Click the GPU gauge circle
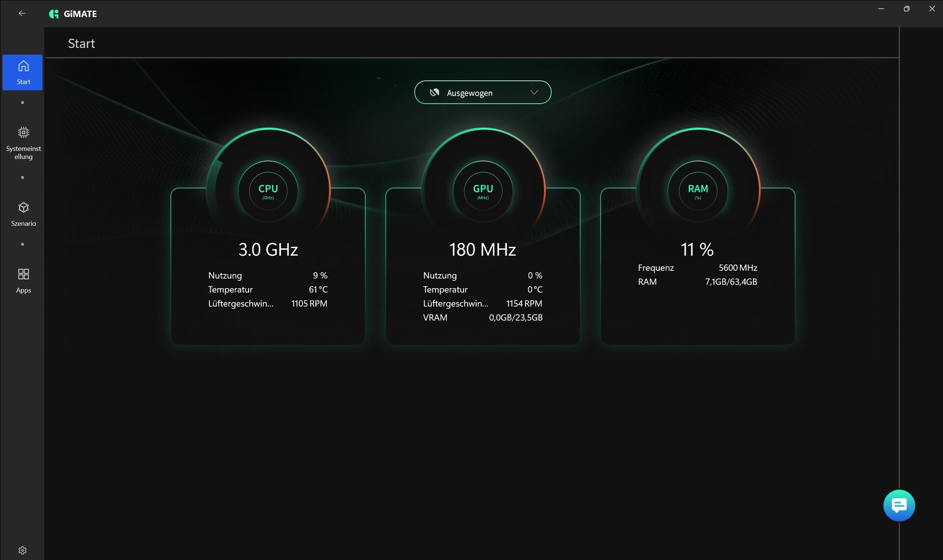This screenshot has width=943, height=560. tap(483, 190)
